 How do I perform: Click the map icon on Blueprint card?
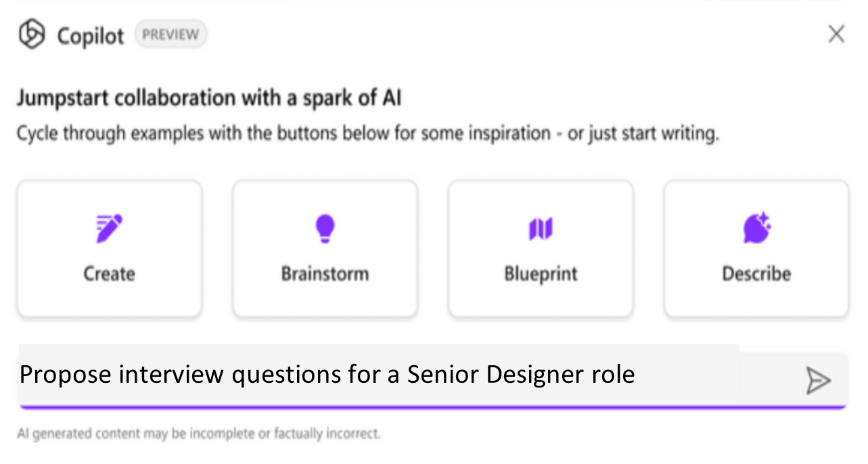(541, 229)
